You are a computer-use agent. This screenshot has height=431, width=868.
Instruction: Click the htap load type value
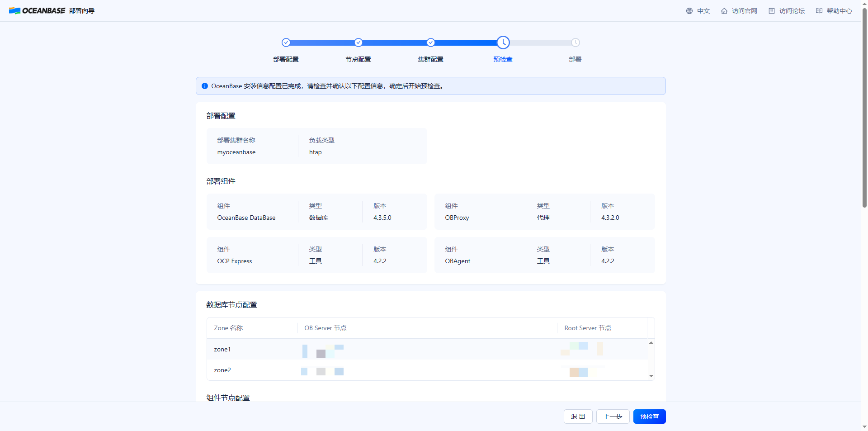316,152
